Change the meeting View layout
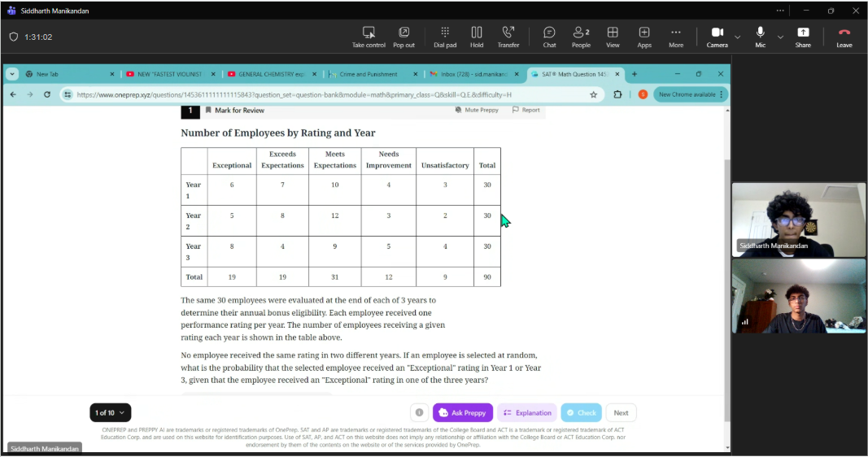Viewport: 868px width, 457px height. (x=613, y=37)
